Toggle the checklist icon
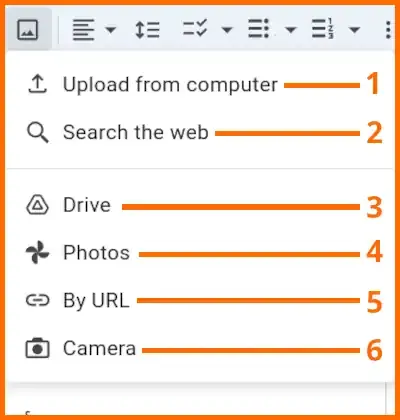 click(x=195, y=28)
